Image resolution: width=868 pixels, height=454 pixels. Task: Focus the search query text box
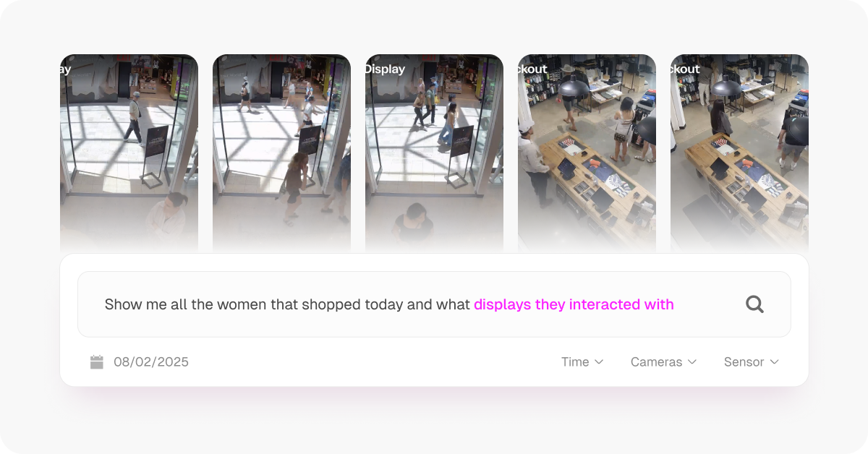click(434, 304)
